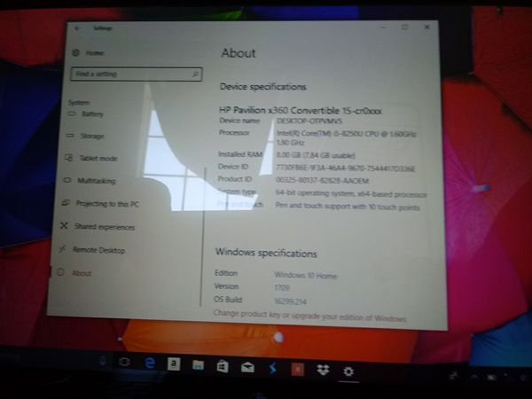532x399 pixels.
Task: Click the Device specifications heading
Action: click(x=263, y=87)
